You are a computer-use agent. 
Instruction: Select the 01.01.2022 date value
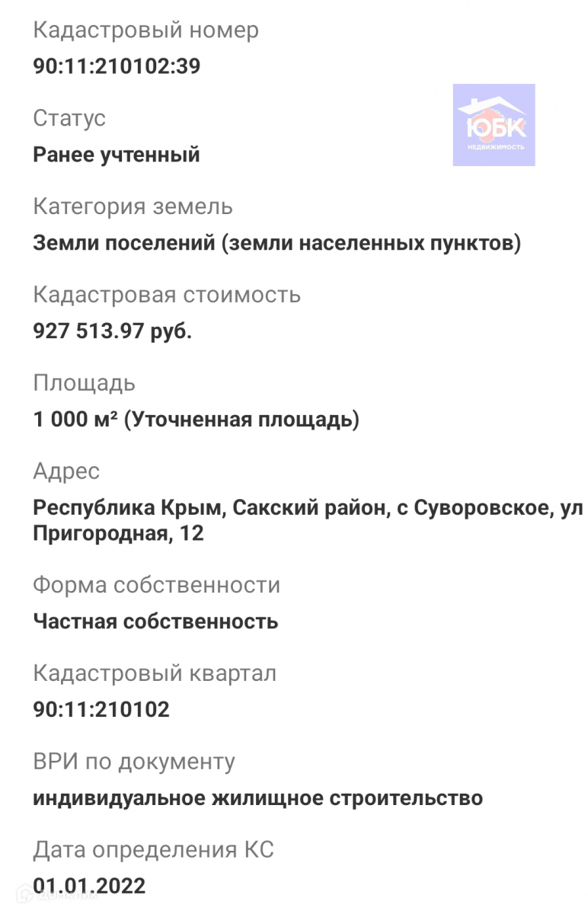89,886
